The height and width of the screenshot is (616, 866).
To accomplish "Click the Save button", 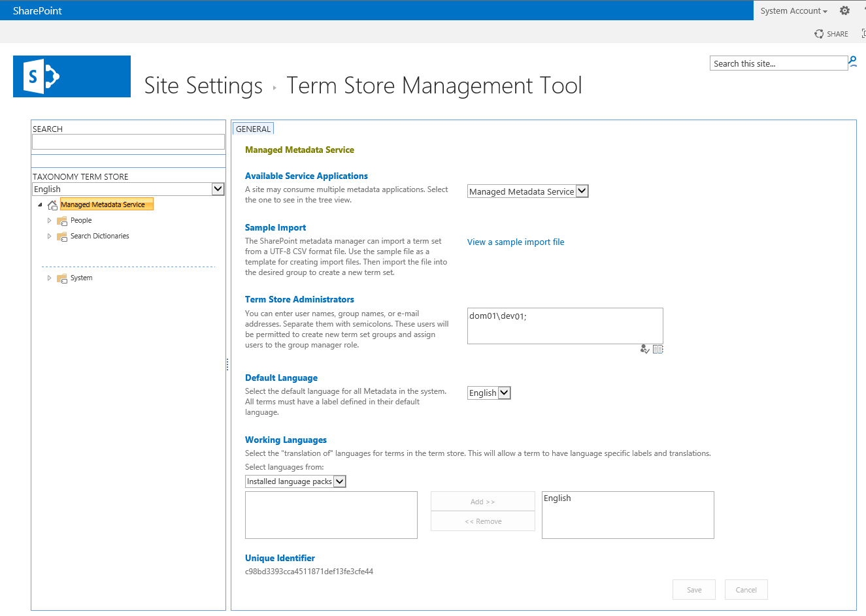I will 694,590.
